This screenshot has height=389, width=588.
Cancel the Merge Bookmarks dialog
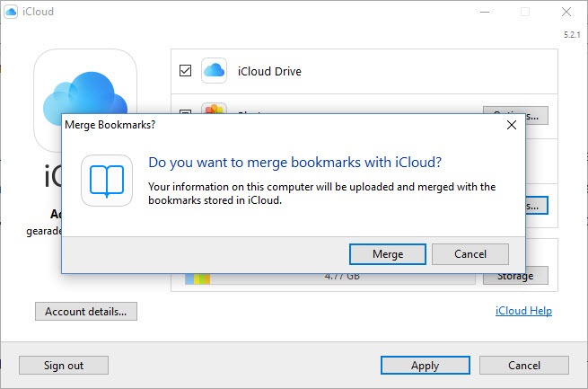[x=470, y=254]
